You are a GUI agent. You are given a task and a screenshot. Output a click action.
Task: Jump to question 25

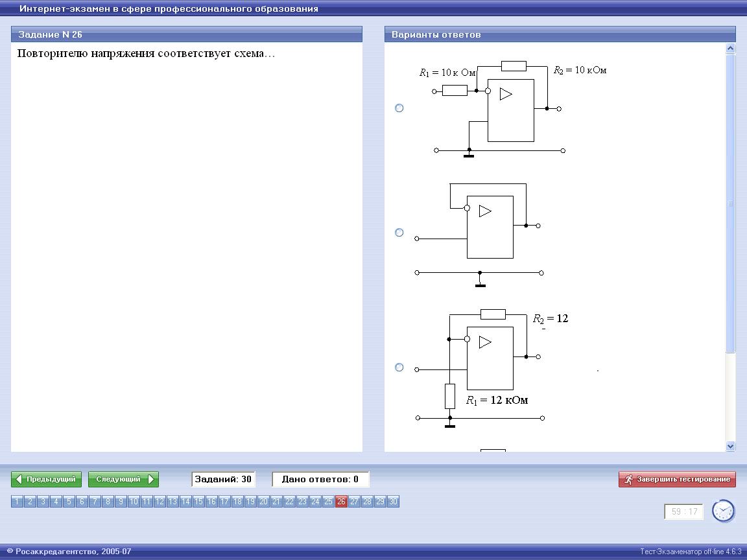[x=328, y=502]
